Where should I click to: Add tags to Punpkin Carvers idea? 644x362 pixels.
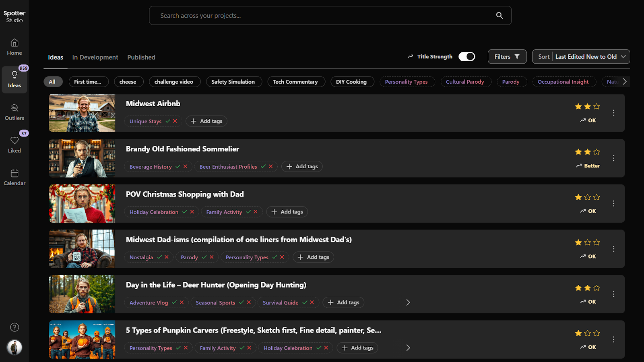point(357,348)
